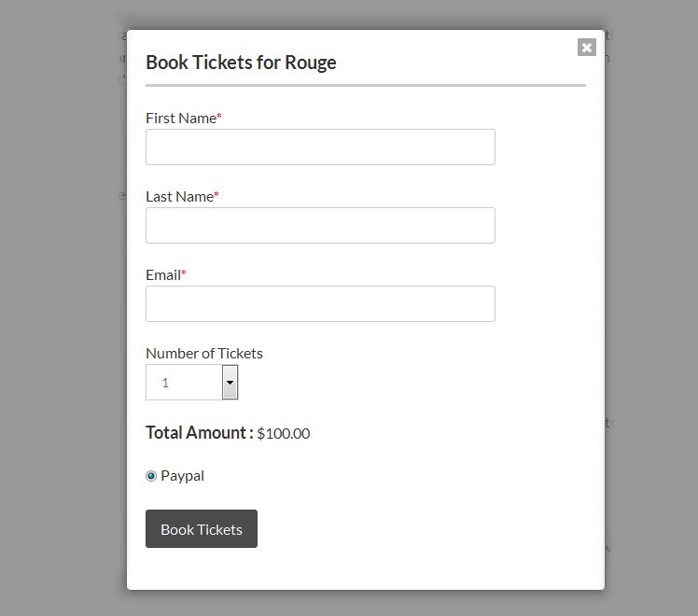The width and height of the screenshot is (698, 616).
Task: Click the First Name field label
Action: tap(181, 119)
